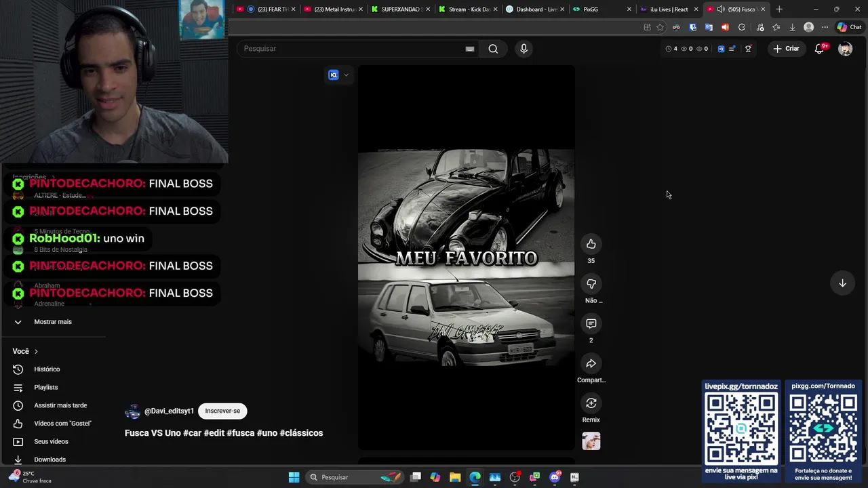Click vidIQ trophy icon in header

[748, 49]
